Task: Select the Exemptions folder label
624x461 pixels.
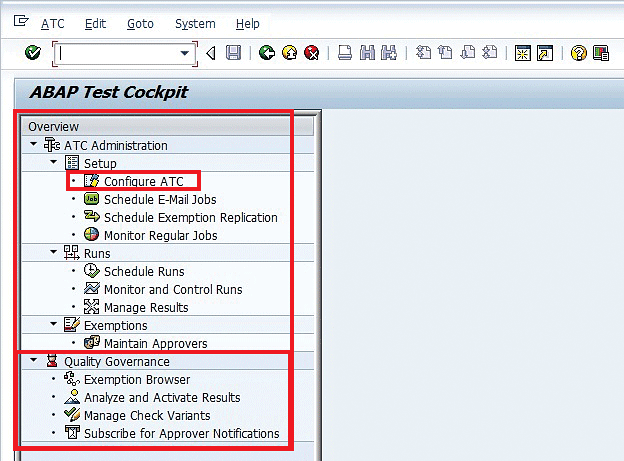Action: click(115, 326)
